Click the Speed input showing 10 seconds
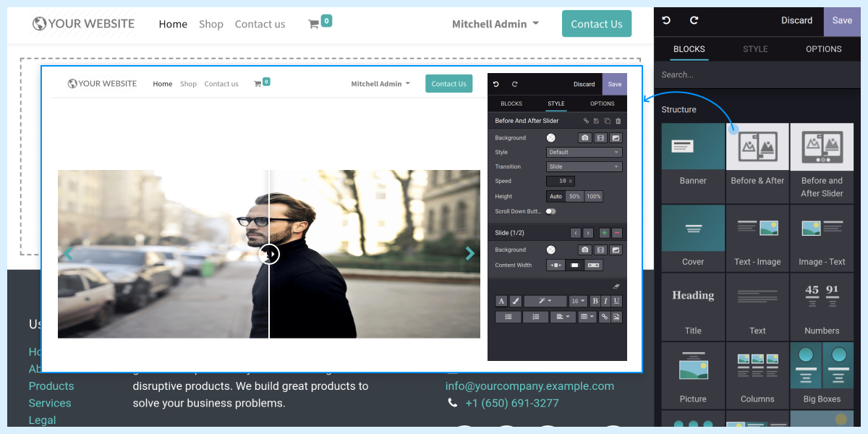868x434 pixels. pos(560,181)
